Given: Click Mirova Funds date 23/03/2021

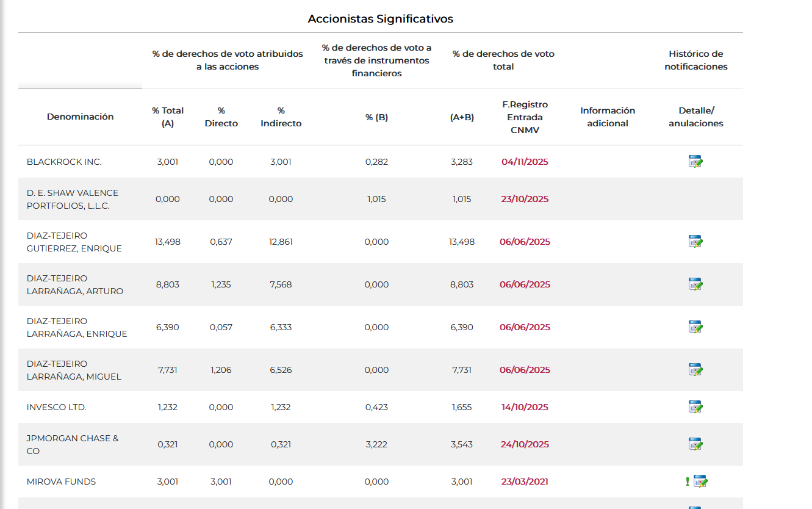Looking at the screenshot, I should 525,482.
